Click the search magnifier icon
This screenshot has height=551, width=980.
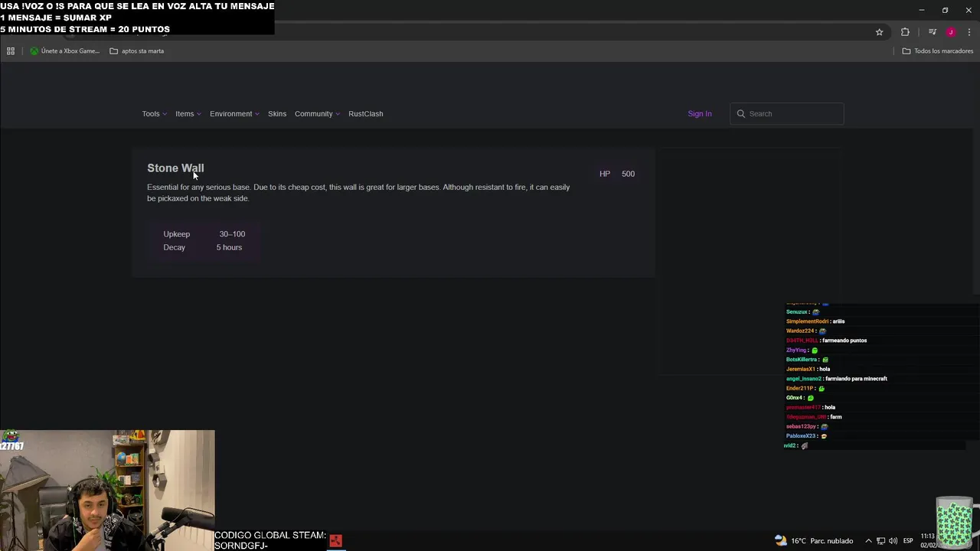(740, 114)
